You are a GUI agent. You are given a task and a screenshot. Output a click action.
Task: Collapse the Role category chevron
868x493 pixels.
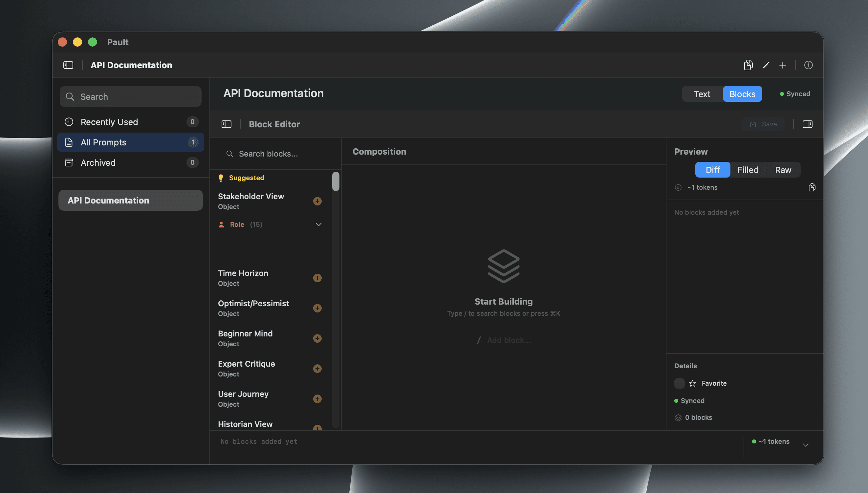(318, 225)
